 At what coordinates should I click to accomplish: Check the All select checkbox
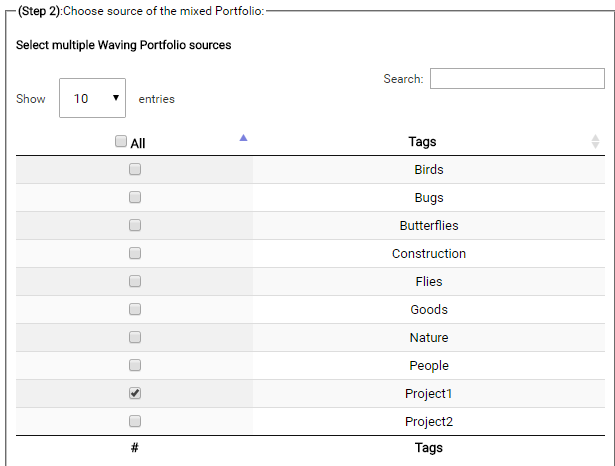(121, 141)
